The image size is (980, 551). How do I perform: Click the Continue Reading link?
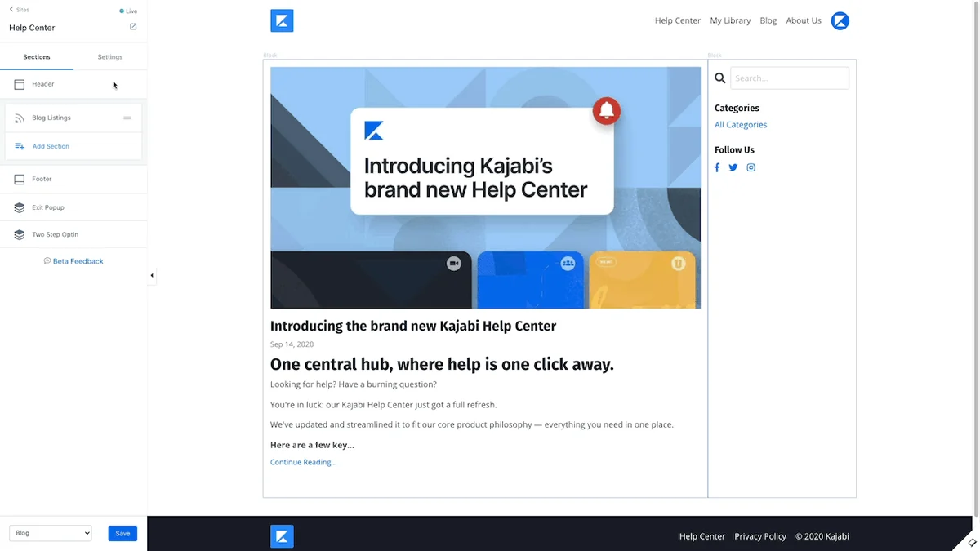[x=303, y=462]
